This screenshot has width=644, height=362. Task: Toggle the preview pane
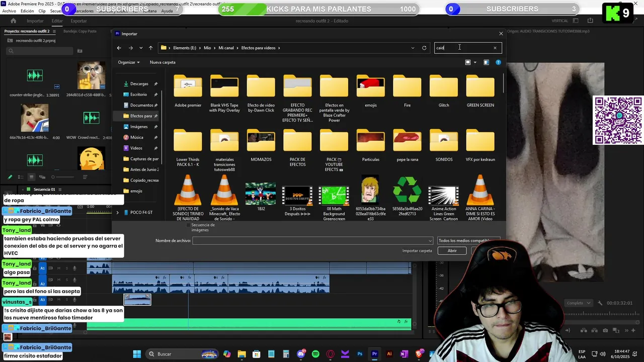(486, 62)
